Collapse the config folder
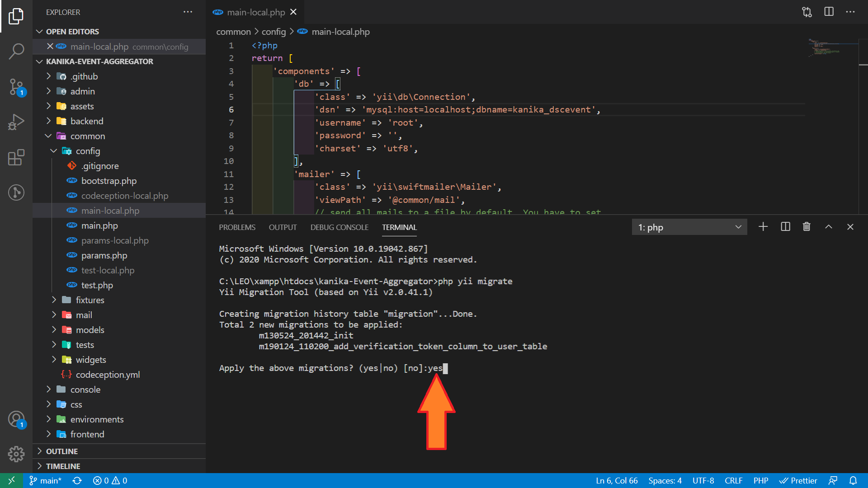This screenshot has width=868, height=488. click(120, 151)
